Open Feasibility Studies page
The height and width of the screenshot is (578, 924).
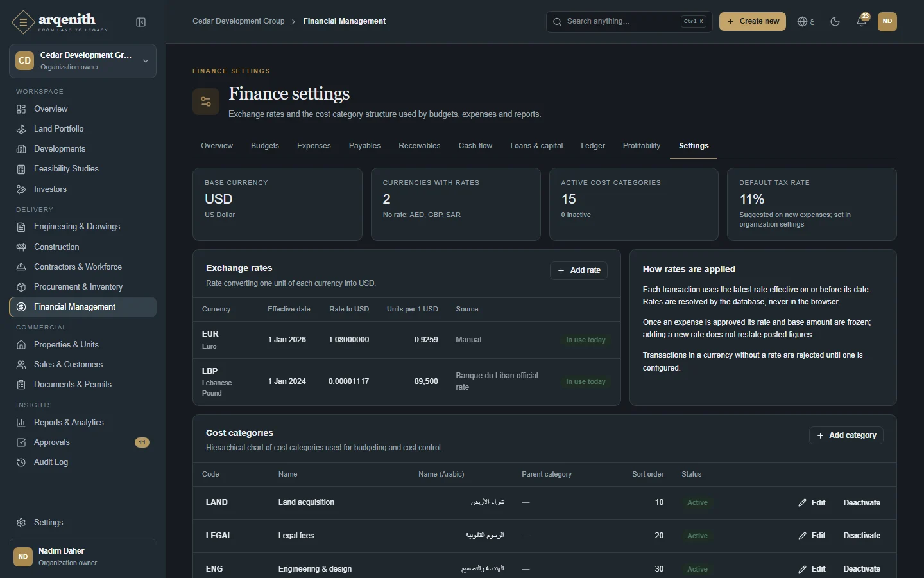[83, 169]
